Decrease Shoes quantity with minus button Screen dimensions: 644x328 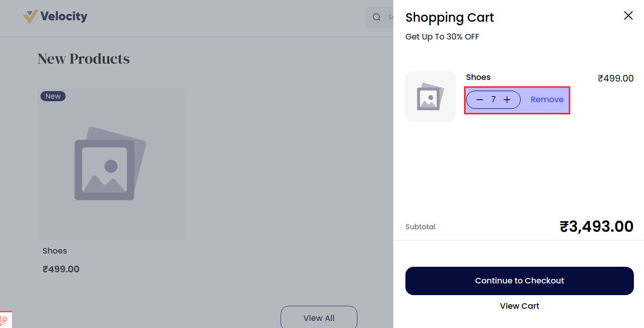[x=480, y=100]
